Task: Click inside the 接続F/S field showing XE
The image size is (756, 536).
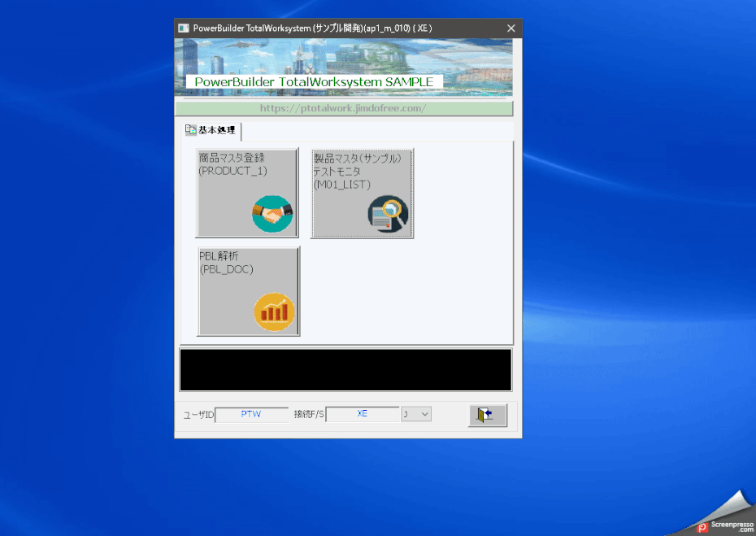Action: (x=363, y=414)
